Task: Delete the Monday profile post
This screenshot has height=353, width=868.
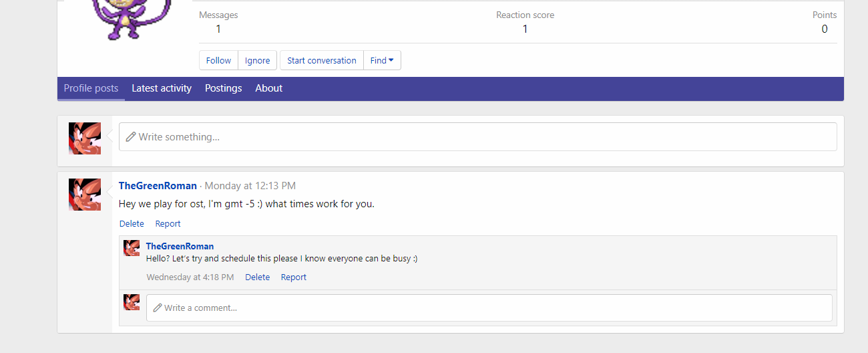Action: (132, 224)
